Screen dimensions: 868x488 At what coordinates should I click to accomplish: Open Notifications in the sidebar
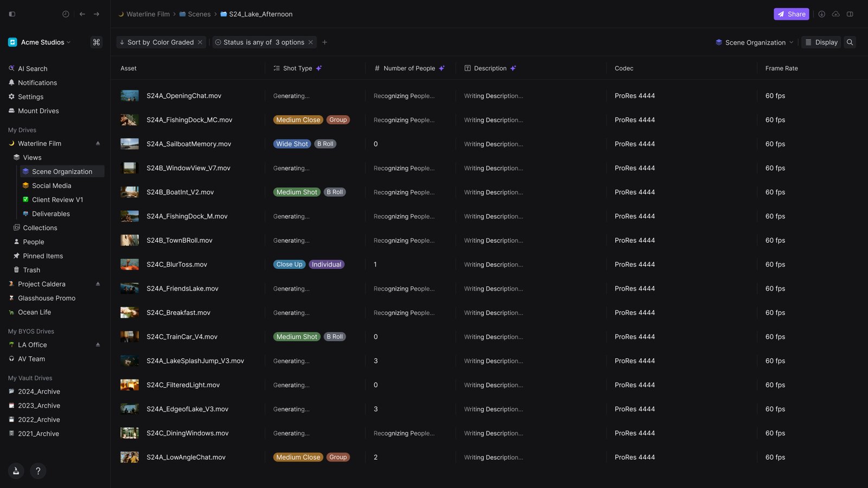tap(37, 82)
